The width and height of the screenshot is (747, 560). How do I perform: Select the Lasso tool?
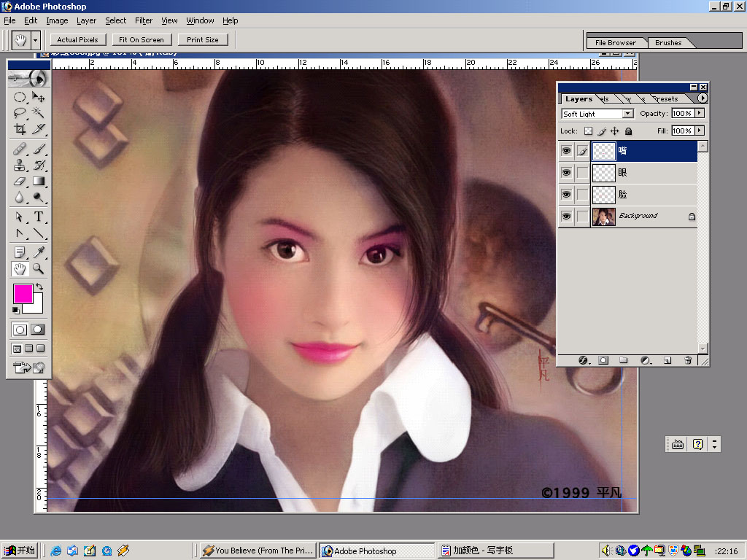click(20, 113)
